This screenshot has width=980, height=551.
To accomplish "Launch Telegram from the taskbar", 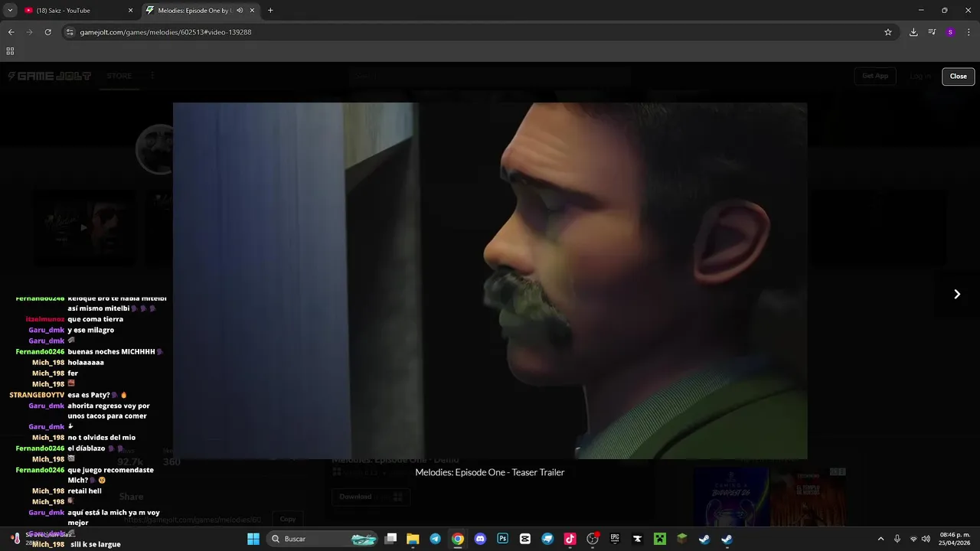I will 435,539.
